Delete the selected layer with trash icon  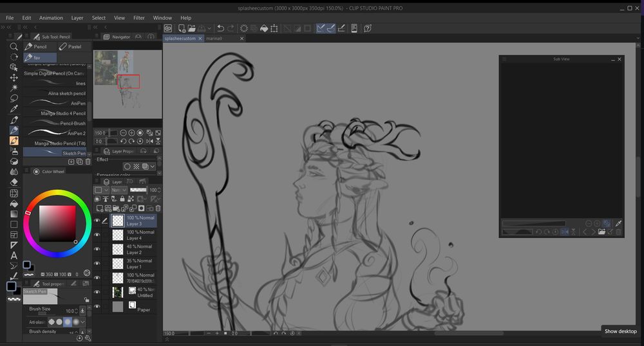(158, 208)
